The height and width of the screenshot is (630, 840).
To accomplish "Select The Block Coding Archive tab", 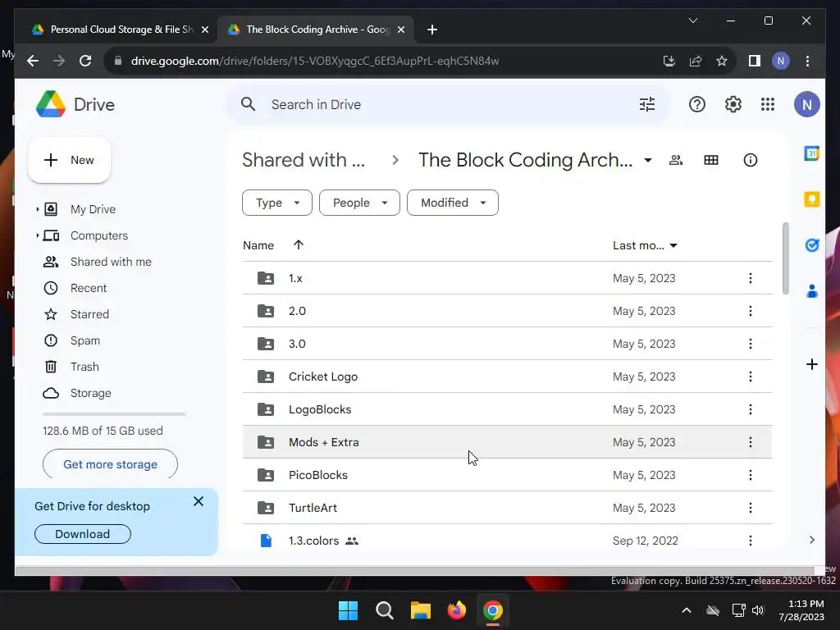I will pyautogui.click(x=315, y=30).
